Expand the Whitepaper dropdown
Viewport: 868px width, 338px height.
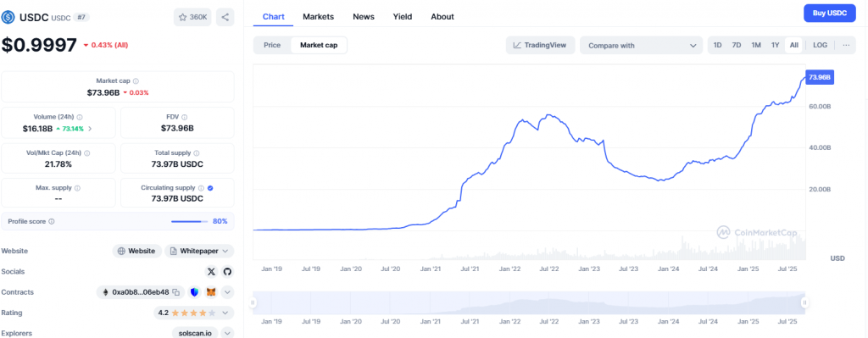(x=199, y=251)
